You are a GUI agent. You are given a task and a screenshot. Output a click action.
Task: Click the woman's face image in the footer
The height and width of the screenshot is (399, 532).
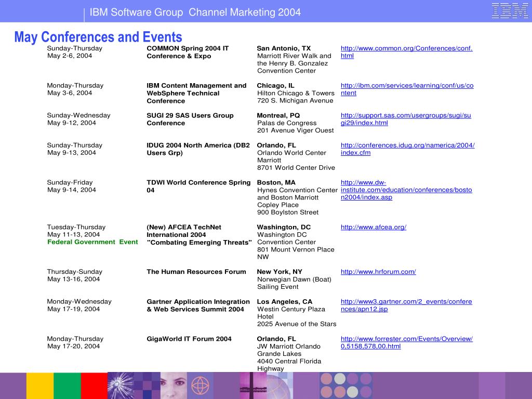174,385
